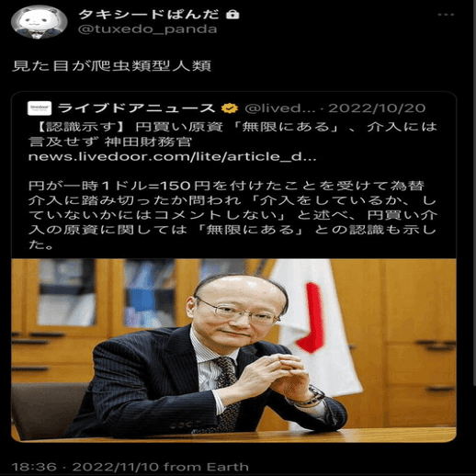
Task: Open the タキシードぱんだ display name
Action: click(x=149, y=15)
